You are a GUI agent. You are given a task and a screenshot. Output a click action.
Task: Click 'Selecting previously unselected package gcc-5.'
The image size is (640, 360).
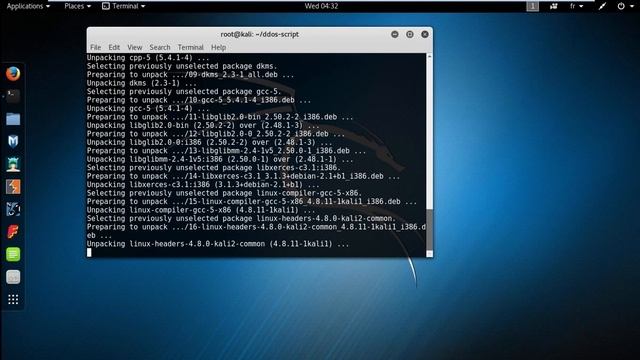click(184, 91)
